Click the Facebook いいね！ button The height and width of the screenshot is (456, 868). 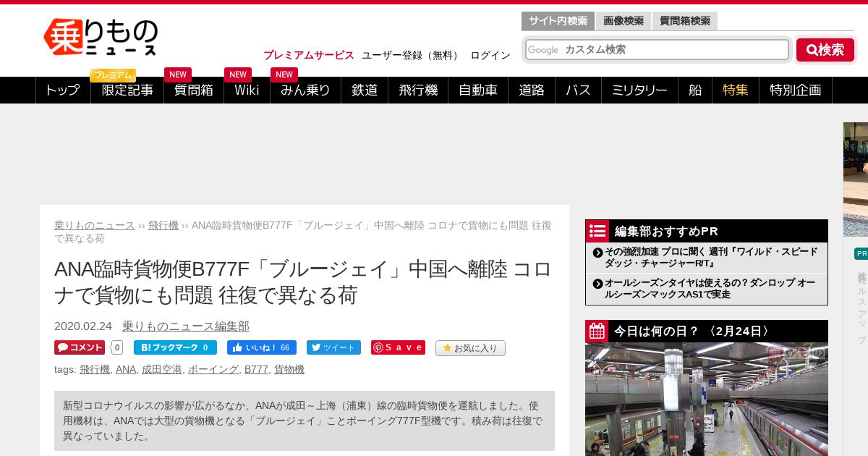(x=262, y=347)
